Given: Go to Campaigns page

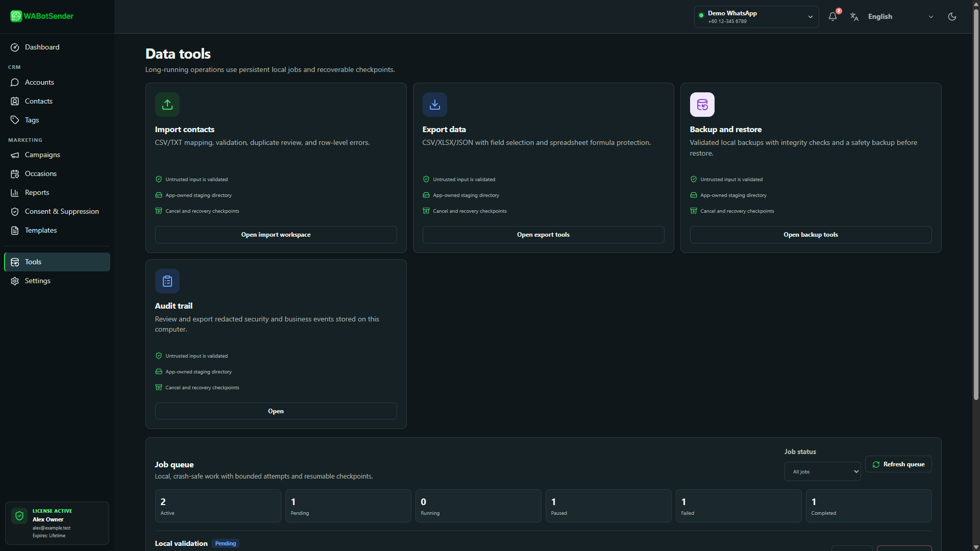Looking at the screenshot, I should 57,155.
